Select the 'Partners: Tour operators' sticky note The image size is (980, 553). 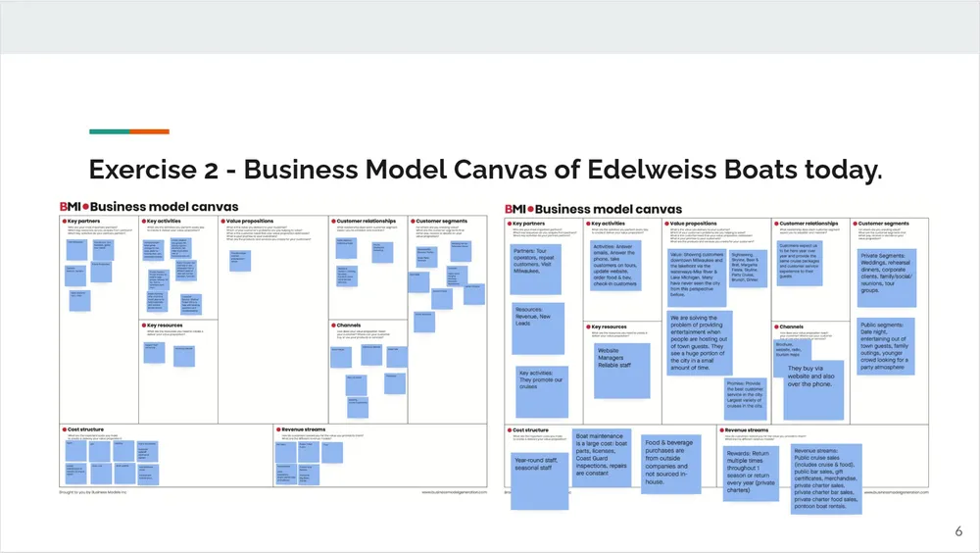point(536,269)
